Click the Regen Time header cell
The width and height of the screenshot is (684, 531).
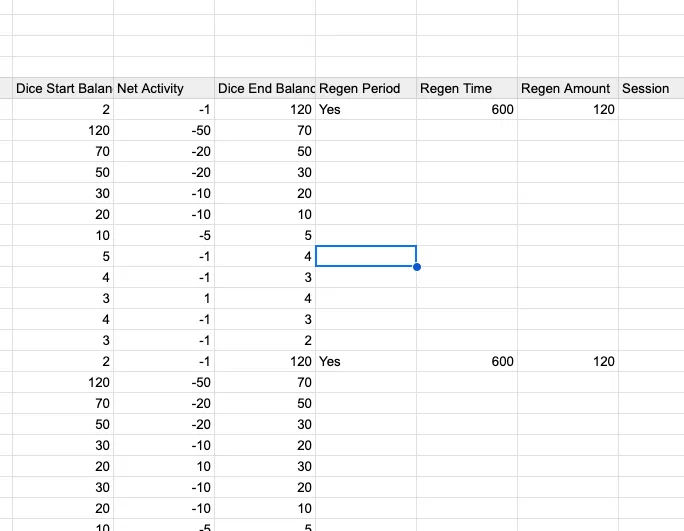pyautogui.click(x=466, y=88)
